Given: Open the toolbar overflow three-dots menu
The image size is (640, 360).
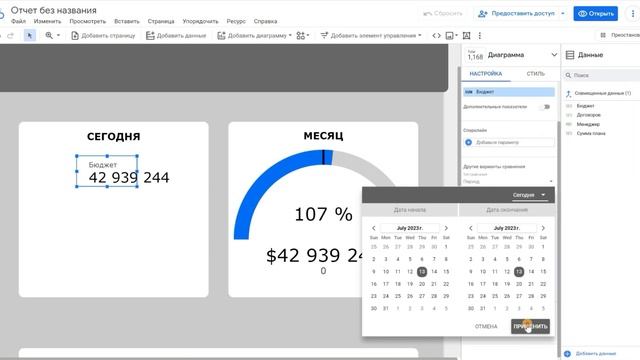Looking at the screenshot, I should (x=480, y=36).
